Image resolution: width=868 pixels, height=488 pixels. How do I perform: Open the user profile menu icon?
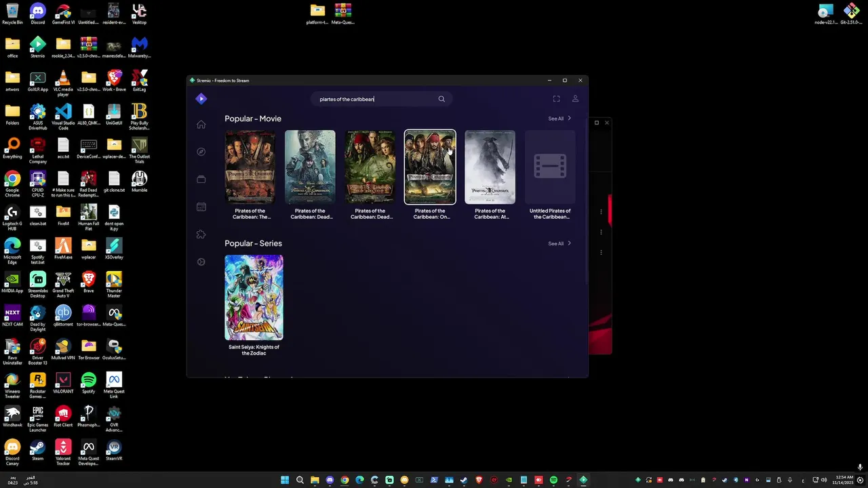pos(575,99)
